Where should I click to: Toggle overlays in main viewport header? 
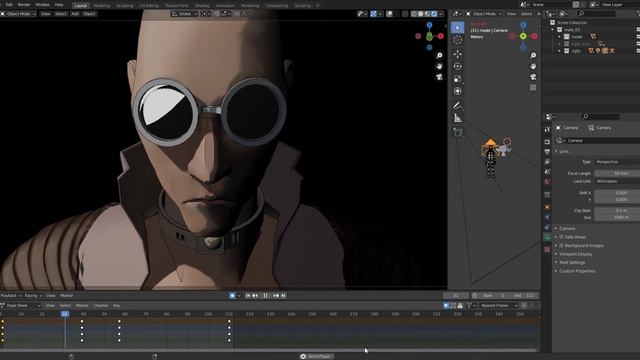coord(389,14)
